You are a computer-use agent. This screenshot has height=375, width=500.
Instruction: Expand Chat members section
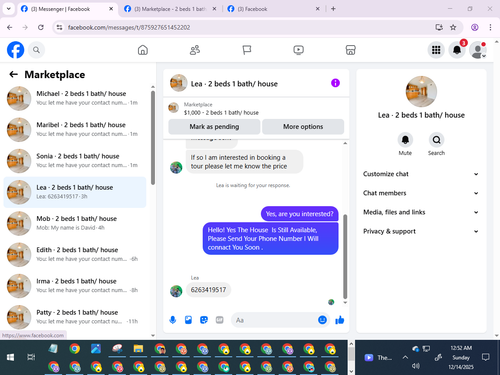[x=421, y=193]
